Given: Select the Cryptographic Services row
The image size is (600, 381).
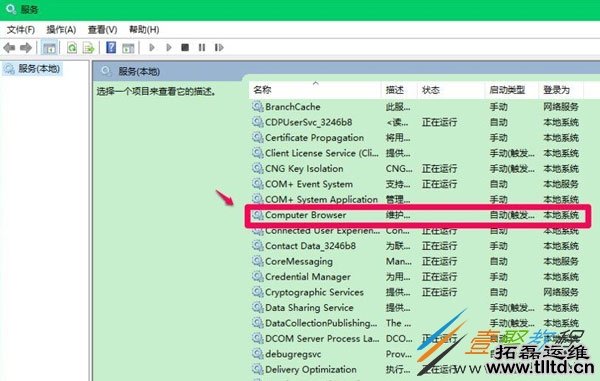Looking at the screenshot, I should 416,292.
